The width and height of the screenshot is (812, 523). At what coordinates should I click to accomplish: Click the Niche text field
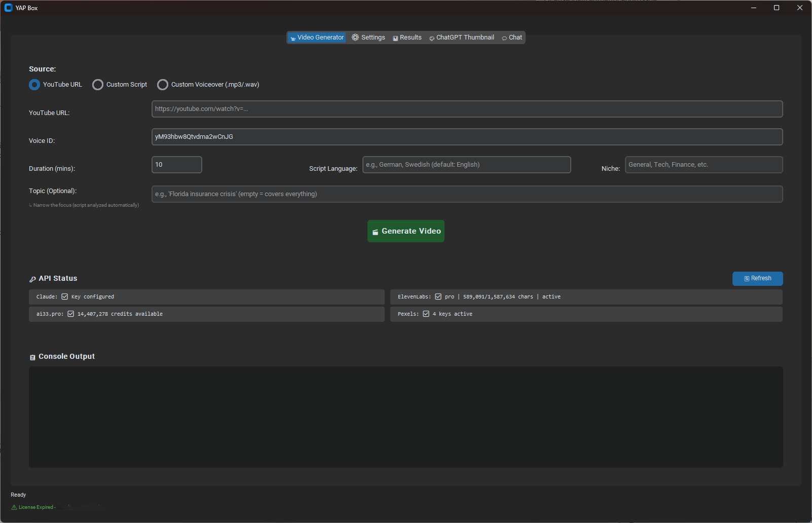point(704,165)
